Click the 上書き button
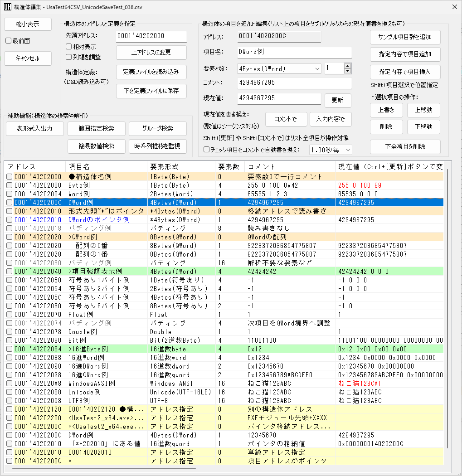 coord(386,110)
